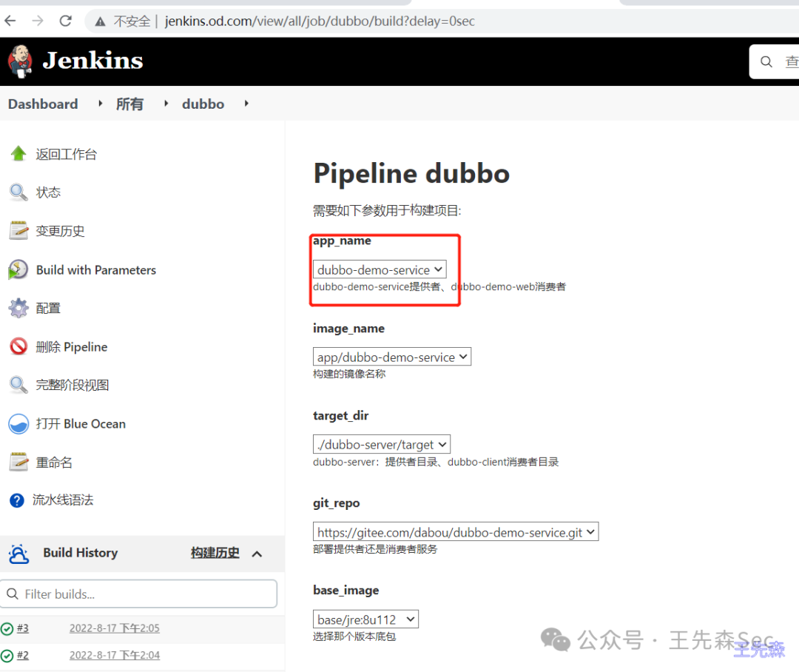Open the 所有 breadcrumb view
The width and height of the screenshot is (799, 672).
(130, 104)
